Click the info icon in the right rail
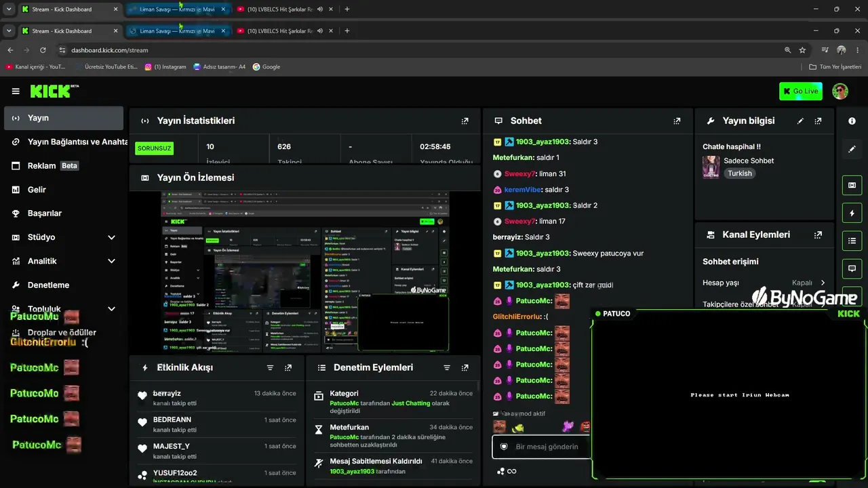Image resolution: width=868 pixels, height=488 pixels. click(852, 121)
